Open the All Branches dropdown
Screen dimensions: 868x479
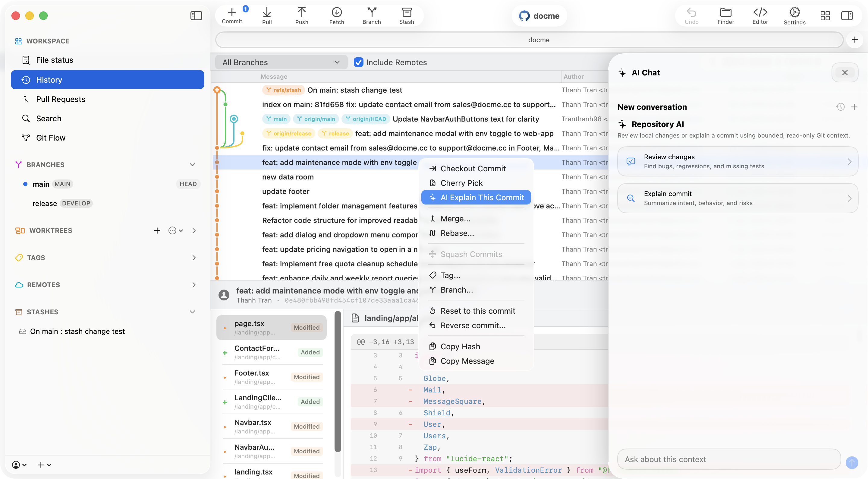281,62
